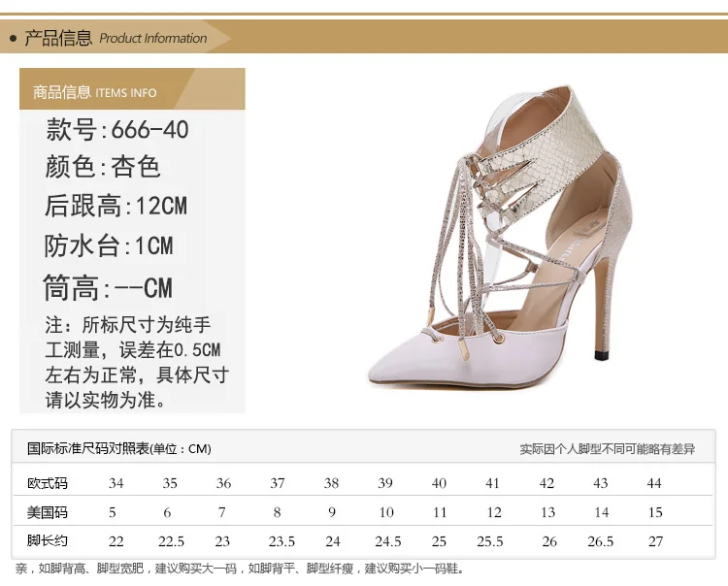
Task: Click the measurement note starting with 注:所标尺寸
Action: coord(137,362)
